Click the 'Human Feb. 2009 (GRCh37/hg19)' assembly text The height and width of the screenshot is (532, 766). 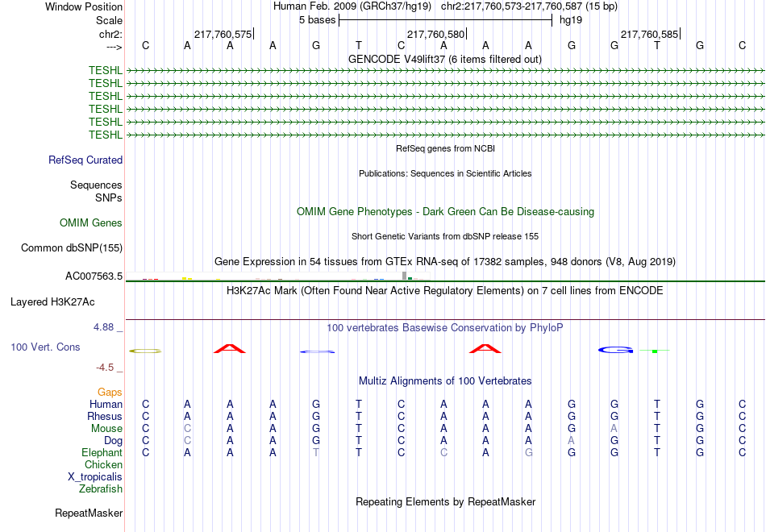tap(352, 6)
